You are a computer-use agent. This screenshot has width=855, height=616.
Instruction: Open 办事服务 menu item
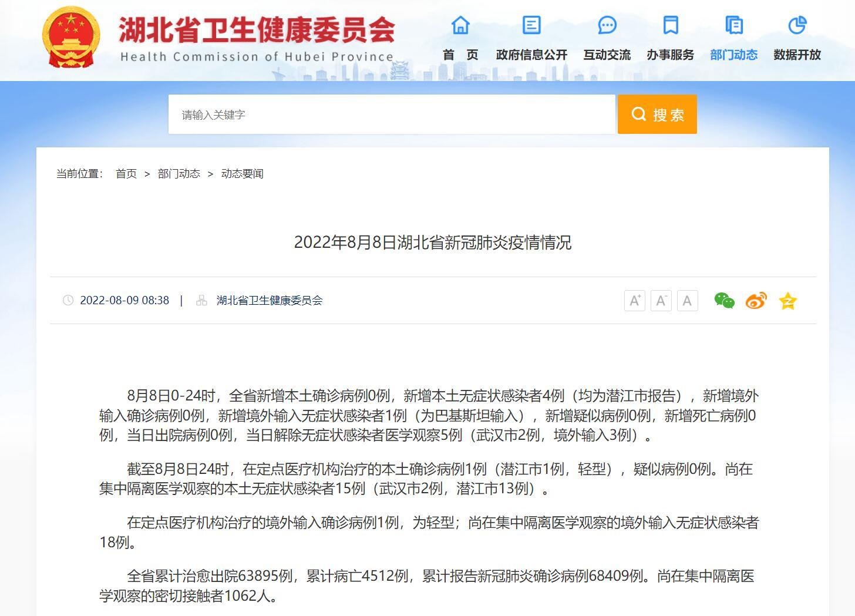click(670, 55)
